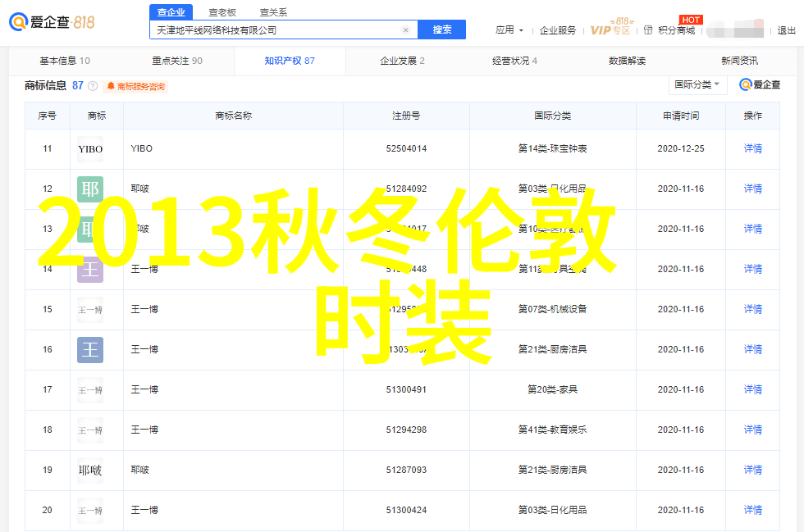Image resolution: width=804 pixels, height=532 pixels.
Task: Open the 数据解读 tab
Action: click(x=627, y=61)
